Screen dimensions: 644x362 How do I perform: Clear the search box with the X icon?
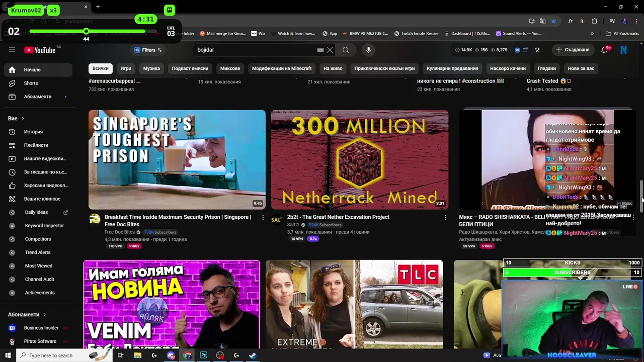[x=330, y=50]
